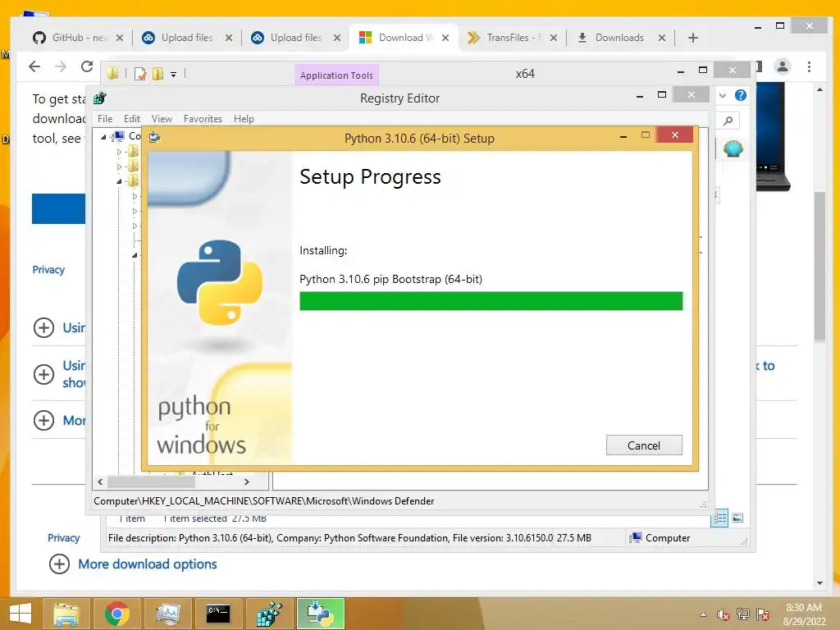Image resolution: width=840 pixels, height=630 pixels.
Task: Close the Downloads browser tab
Action: click(x=662, y=38)
